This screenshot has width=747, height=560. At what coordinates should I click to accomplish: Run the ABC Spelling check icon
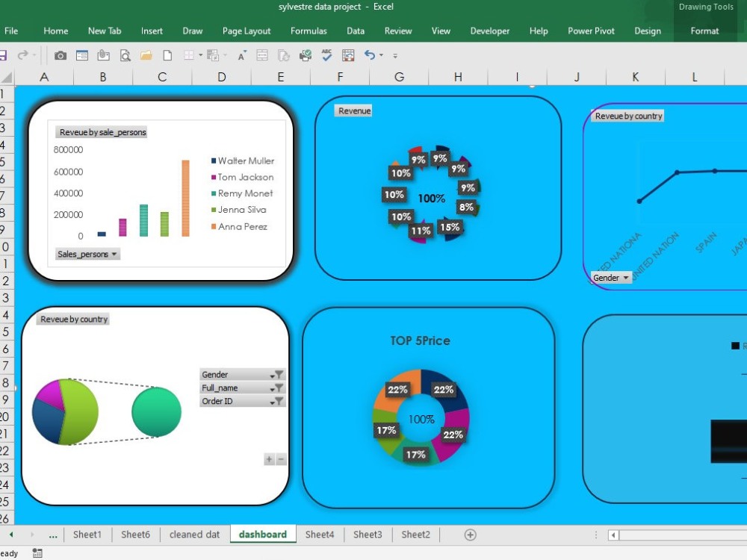click(x=327, y=55)
